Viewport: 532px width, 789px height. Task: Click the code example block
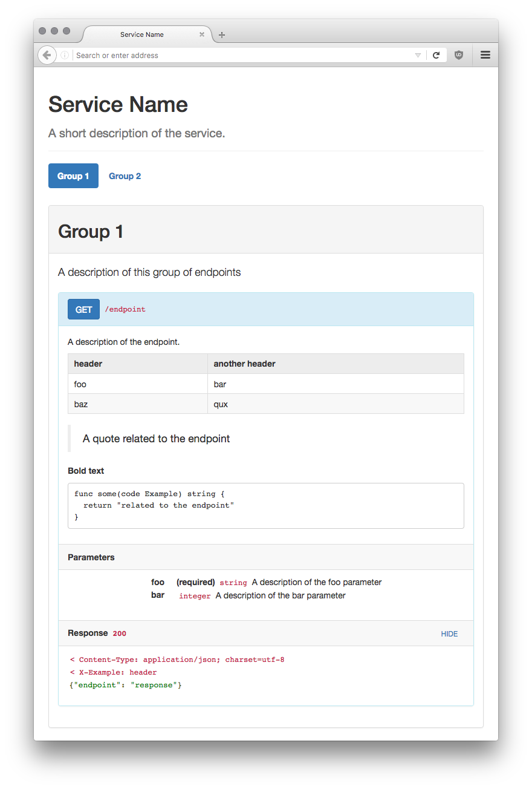coord(265,505)
